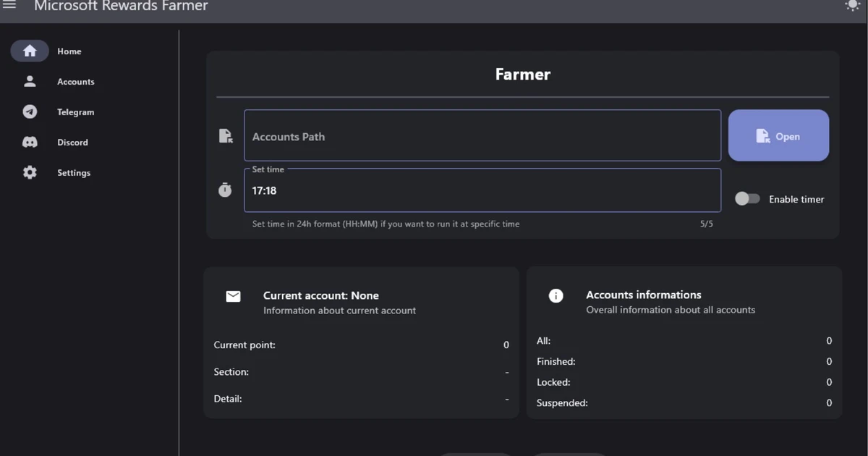This screenshot has width=868, height=456.
Task: Select Home in the sidebar
Action: click(x=69, y=51)
